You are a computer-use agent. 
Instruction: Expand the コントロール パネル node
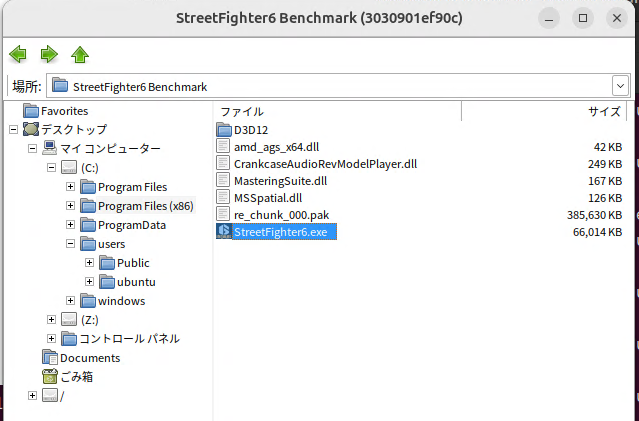click(x=52, y=338)
